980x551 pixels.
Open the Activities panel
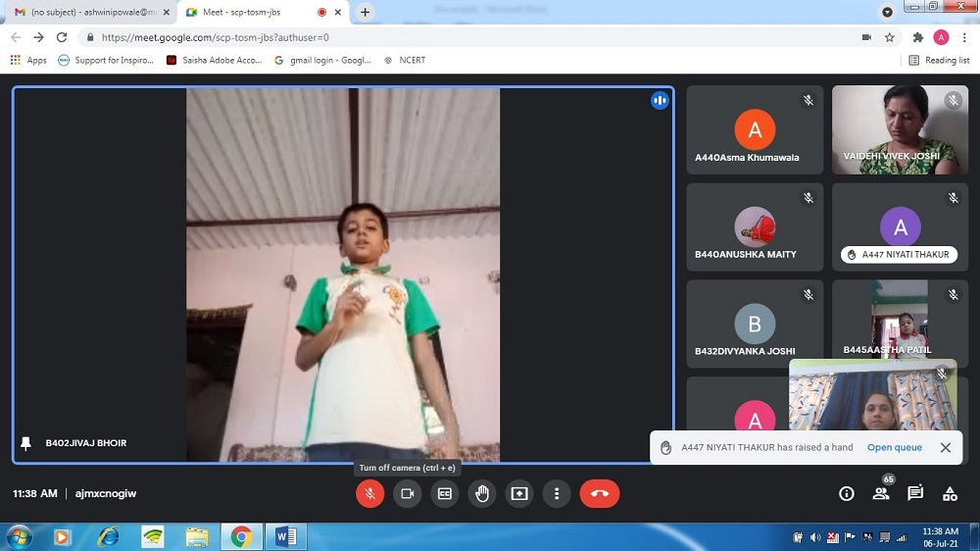[950, 493]
